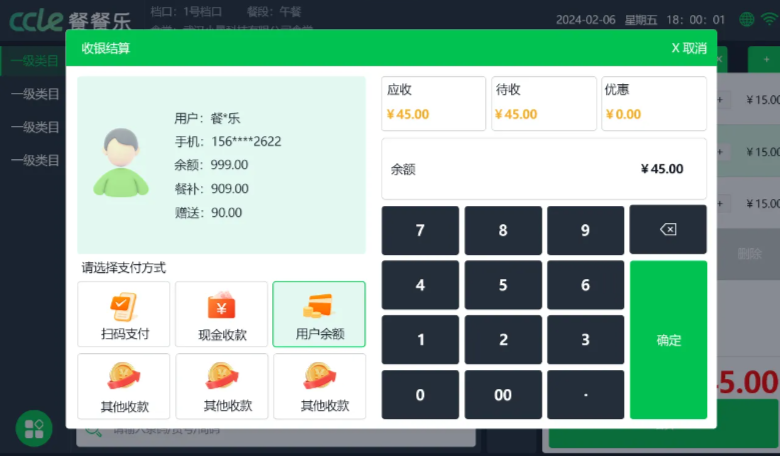Select the 应收 amount box

tap(433, 103)
